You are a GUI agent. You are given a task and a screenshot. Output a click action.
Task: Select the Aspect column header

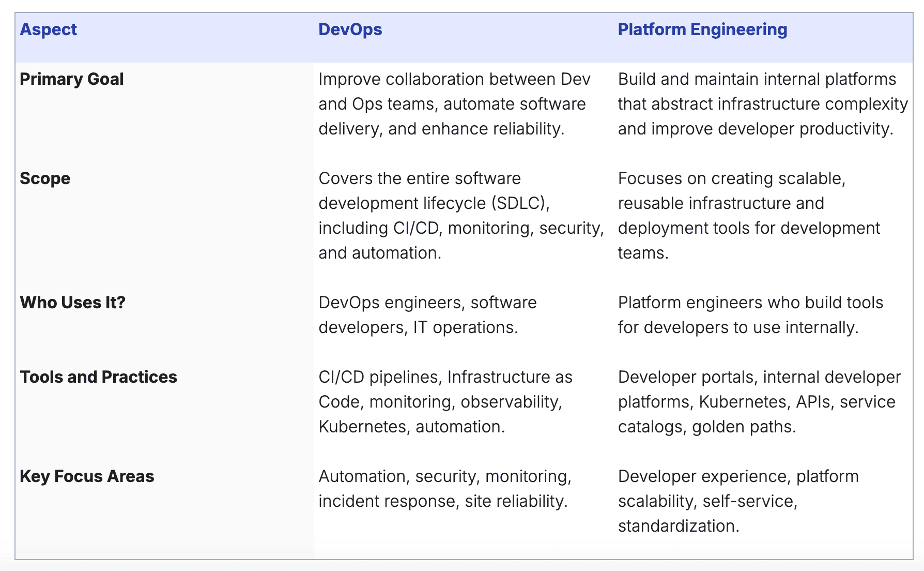pyautogui.click(x=48, y=29)
